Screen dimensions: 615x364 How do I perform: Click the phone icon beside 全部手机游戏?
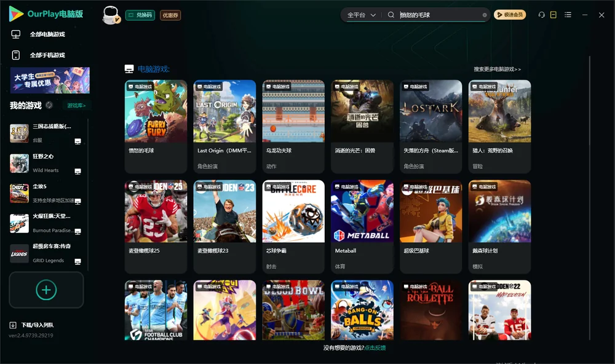[x=16, y=55]
